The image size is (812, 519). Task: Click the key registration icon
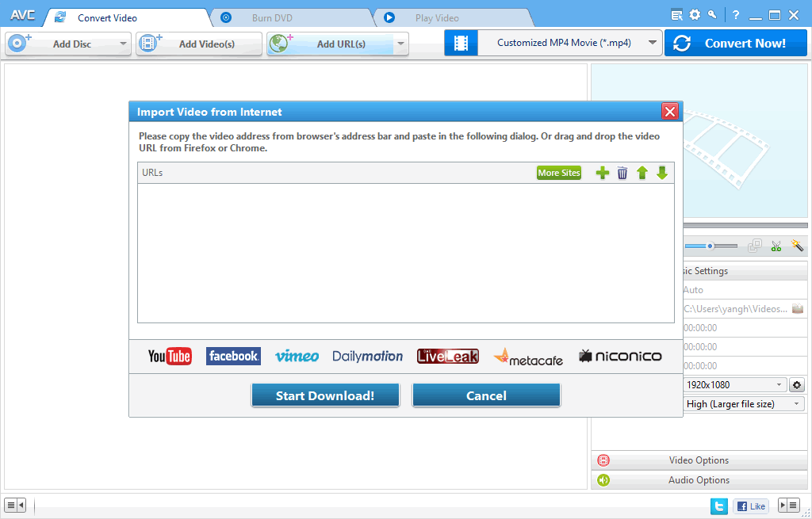tap(713, 15)
